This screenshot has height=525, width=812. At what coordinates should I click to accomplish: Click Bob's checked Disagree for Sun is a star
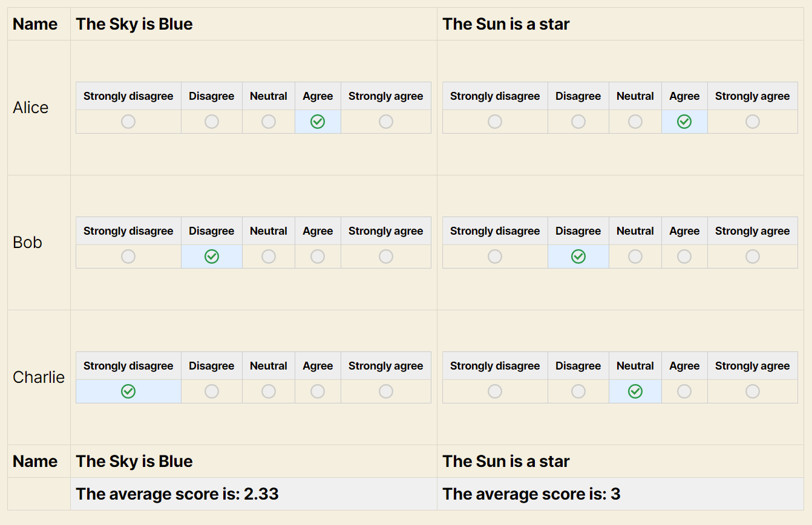coord(578,256)
